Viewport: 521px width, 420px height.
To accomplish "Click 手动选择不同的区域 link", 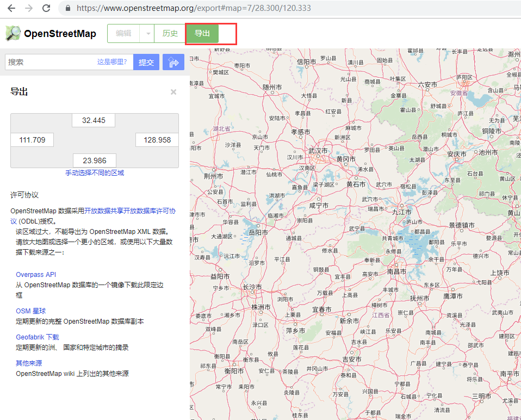I will pyautogui.click(x=95, y=173).
